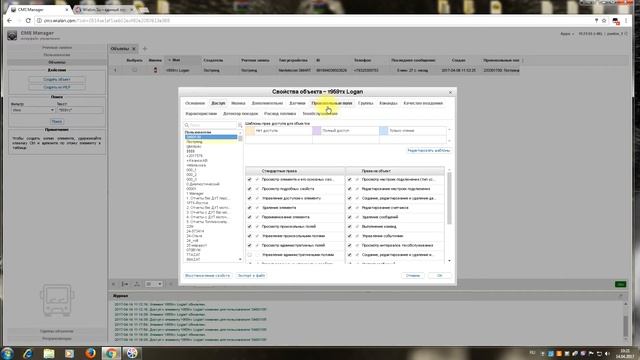Open Firefox from the taskbar
The height and width of the screenshot is (360, 640).
(90, 353)
